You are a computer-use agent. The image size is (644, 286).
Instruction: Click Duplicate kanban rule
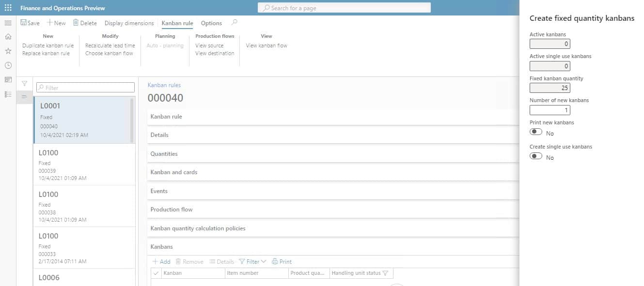(x=48, y=45)
